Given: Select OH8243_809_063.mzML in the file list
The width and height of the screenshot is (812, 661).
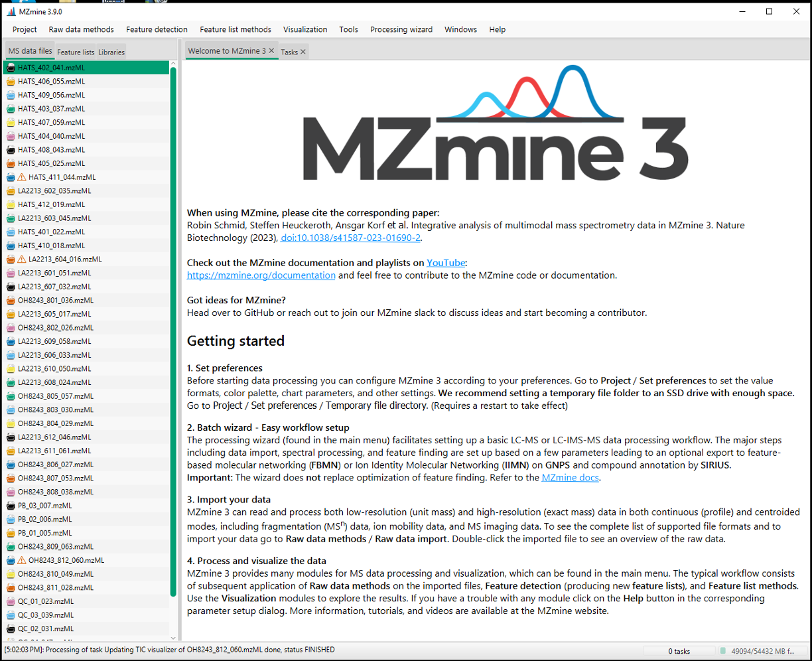Looking at the screenshot, I should click(x=86, y=546).
